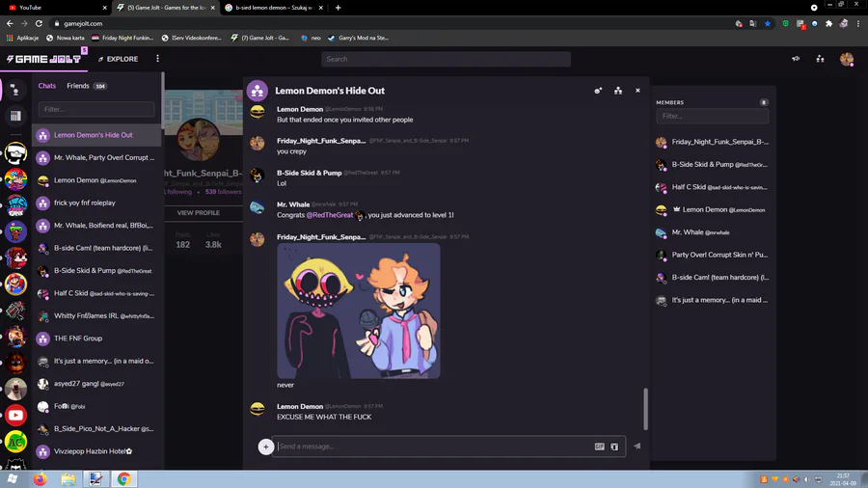Select member Mr. Whale in members list
The width and height of the screenshot is (868, 488).
(x=713, y=232)
